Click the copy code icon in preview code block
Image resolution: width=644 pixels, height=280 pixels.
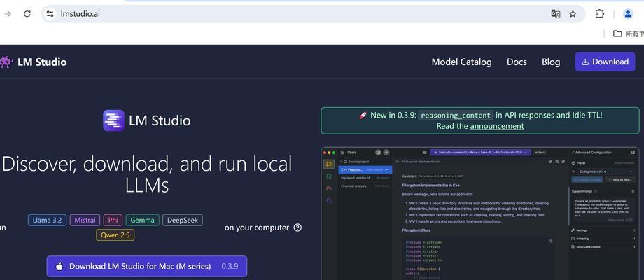click(551, 241)
